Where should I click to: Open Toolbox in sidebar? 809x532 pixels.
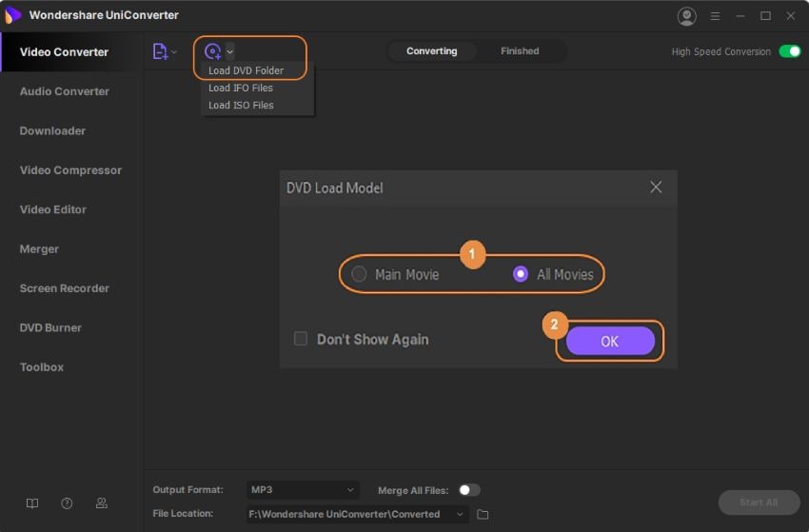coord(42,366)
